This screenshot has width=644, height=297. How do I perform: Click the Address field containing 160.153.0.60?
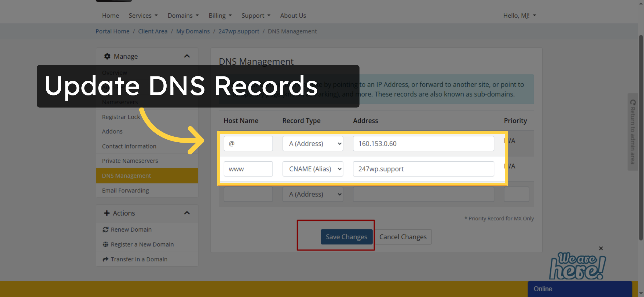[x=423, y=143]
